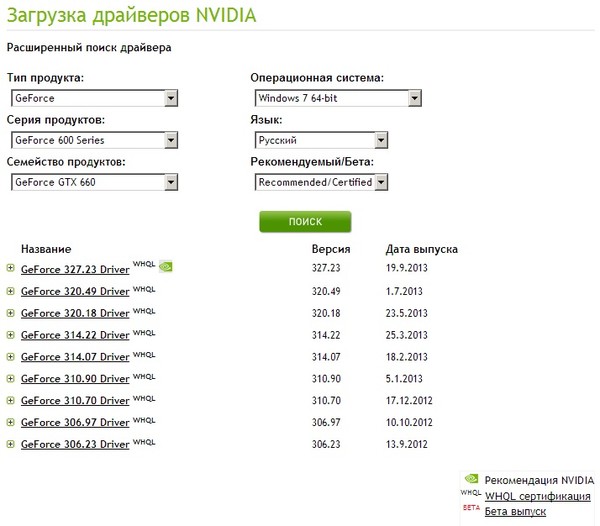This screenshot has width=600, height=526.
Task: Click the WHQL badge next to 306.23 Driver
Action: (x=144, y=442)
